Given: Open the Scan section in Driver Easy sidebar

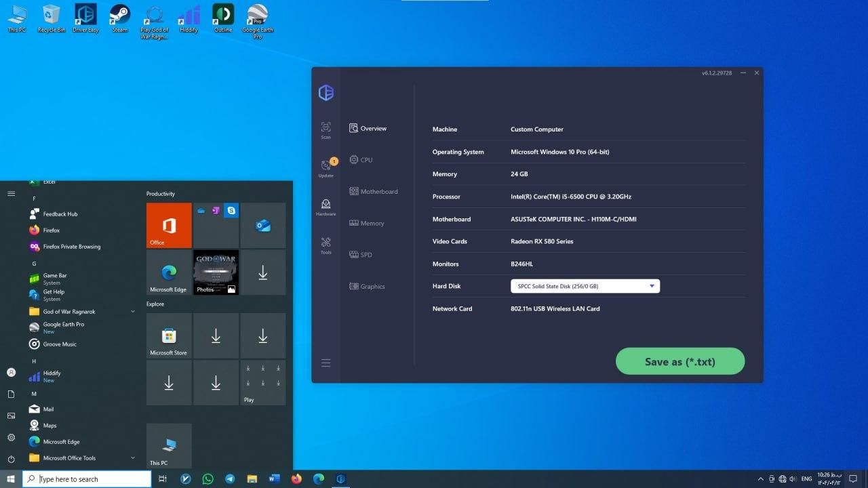Looking at the screenshot, I should (326, 130).
